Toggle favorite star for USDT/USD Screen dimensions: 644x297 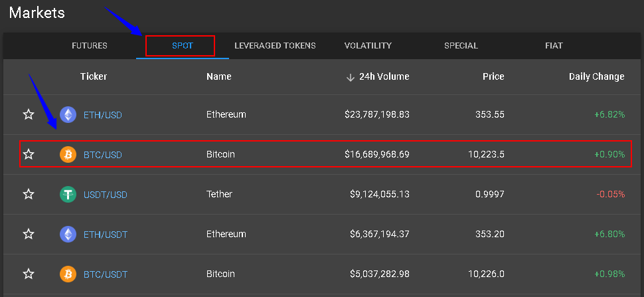click(x=29, y=195)
